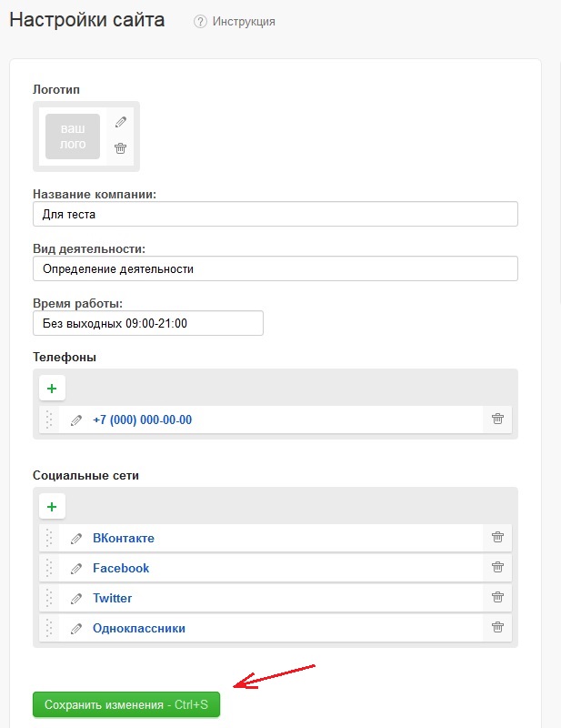This screenshot has height=728, width=561.
Task: Click the Facebook link text
Action: coord(121,568)
